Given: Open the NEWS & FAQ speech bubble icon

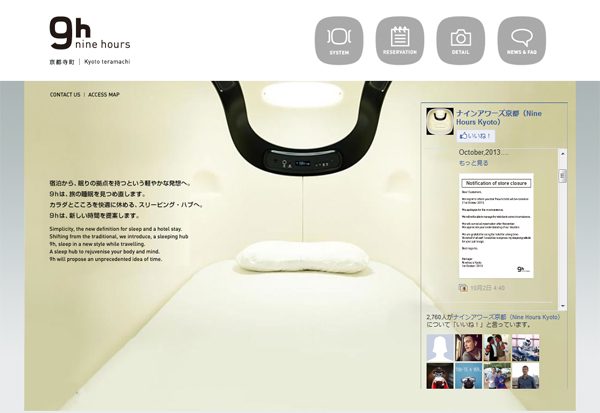Looking at the screenshot, I should [x=522, y=40].
